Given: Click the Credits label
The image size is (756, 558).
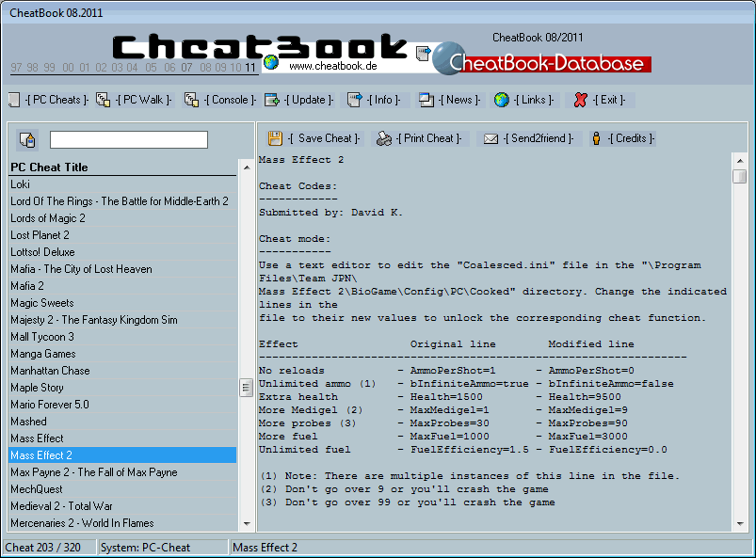Looking at the screenshot, I should pos(631,138).
